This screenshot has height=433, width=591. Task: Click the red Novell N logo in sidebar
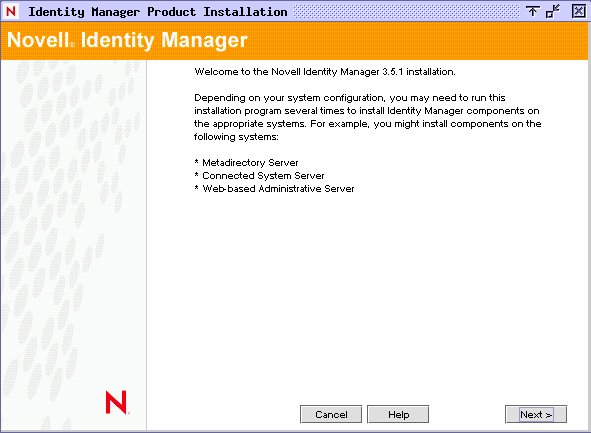pos(116,402)
